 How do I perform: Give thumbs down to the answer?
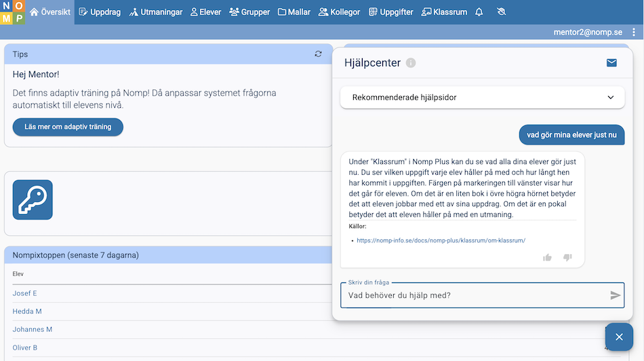[567, 257]
